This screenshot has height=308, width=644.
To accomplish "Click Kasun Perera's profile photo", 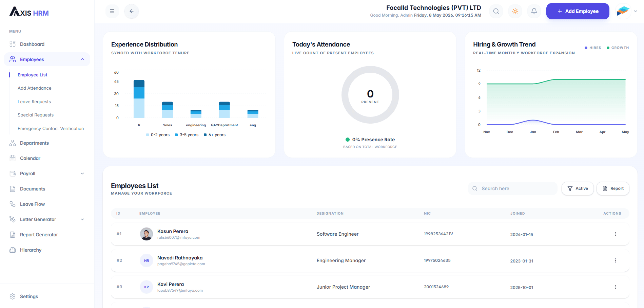I will point(147,234).
